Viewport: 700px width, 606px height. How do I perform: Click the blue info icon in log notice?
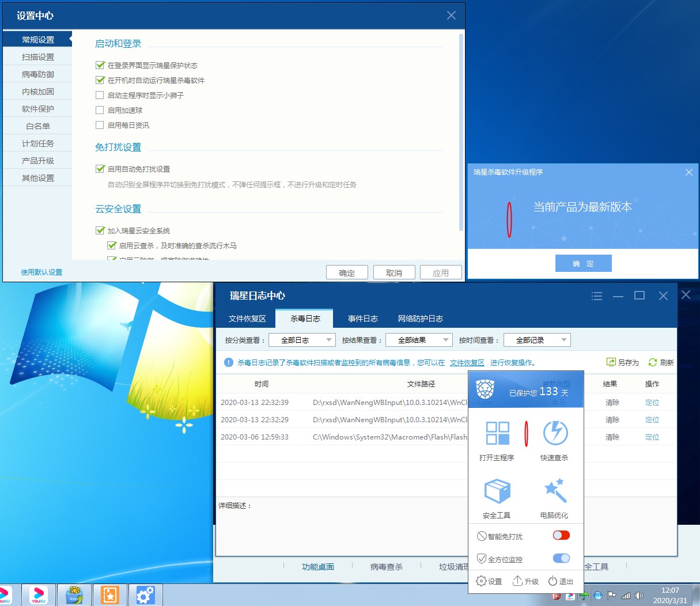(229, 362)
